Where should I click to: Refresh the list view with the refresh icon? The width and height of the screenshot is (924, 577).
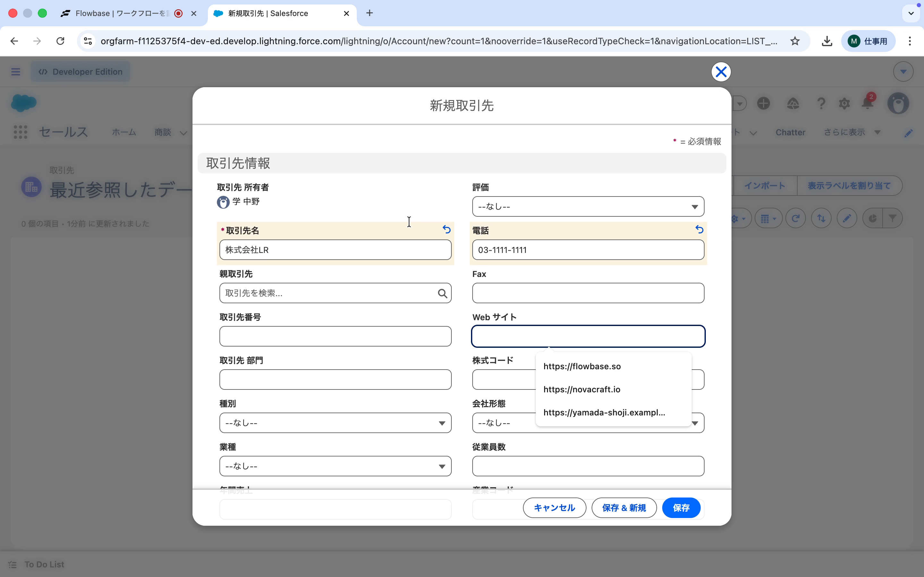[x=795, y=218]
